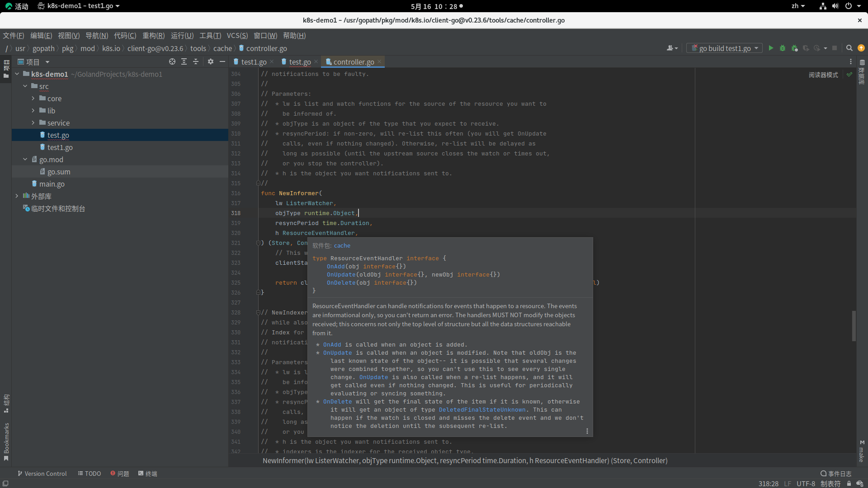Viewport: 868px width, 488px height.
Task: Expand the core folder
Action: [x=33, y=98]
